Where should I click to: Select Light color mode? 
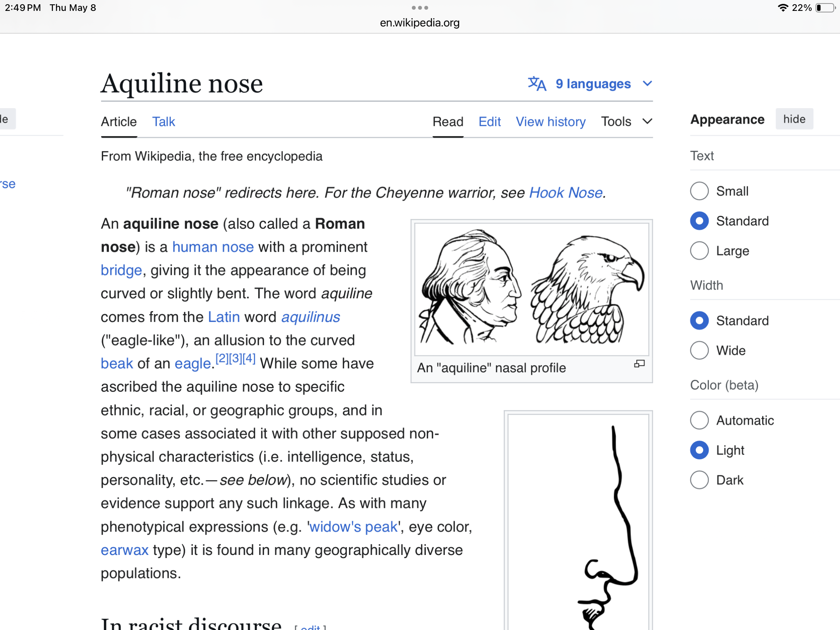click(699, 450)
